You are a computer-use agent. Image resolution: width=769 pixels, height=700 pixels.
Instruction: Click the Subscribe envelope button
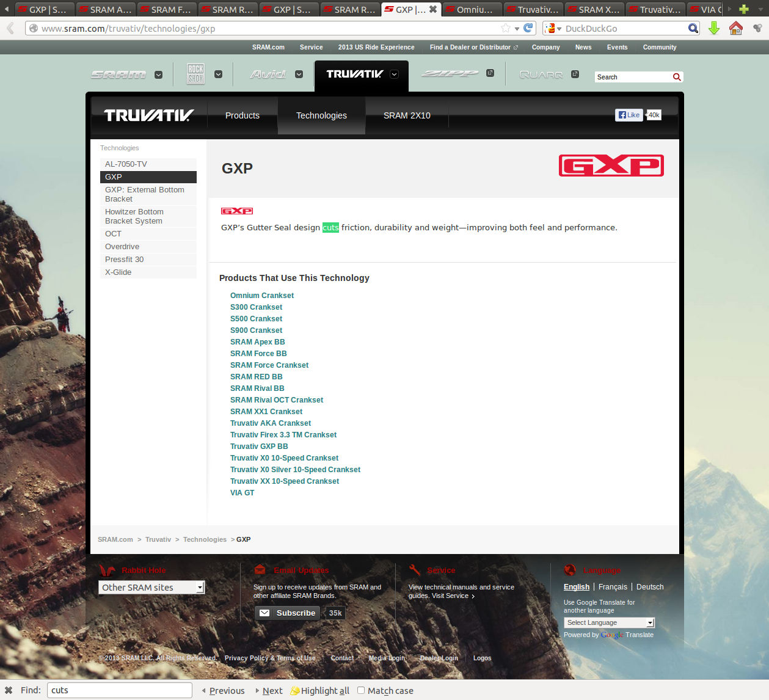(287, 613)
